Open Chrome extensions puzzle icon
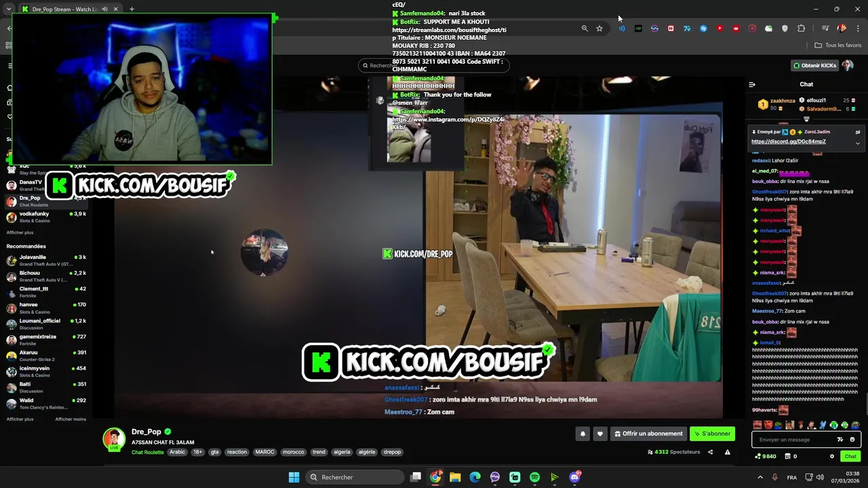Screen dimensions: 868x488 (801, 28)
